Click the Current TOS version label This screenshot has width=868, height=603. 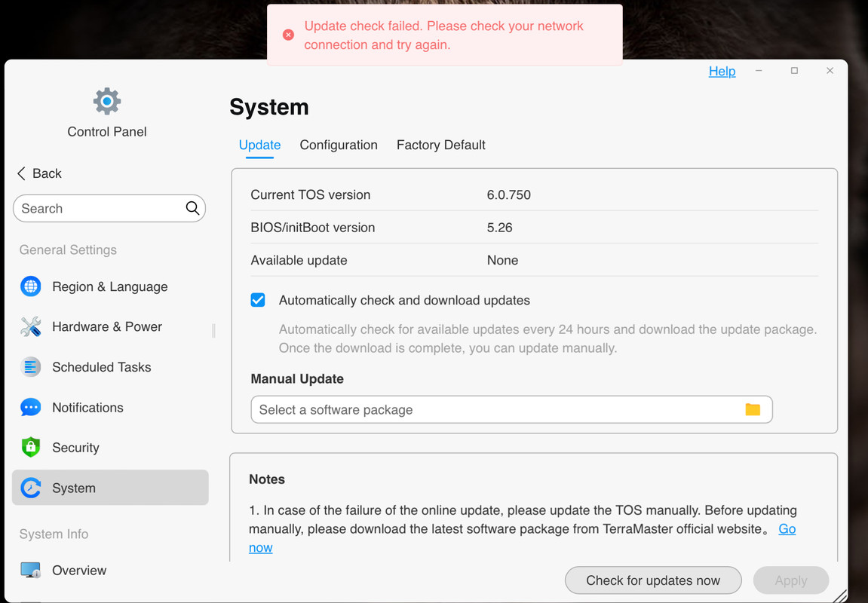pos(311,194)
